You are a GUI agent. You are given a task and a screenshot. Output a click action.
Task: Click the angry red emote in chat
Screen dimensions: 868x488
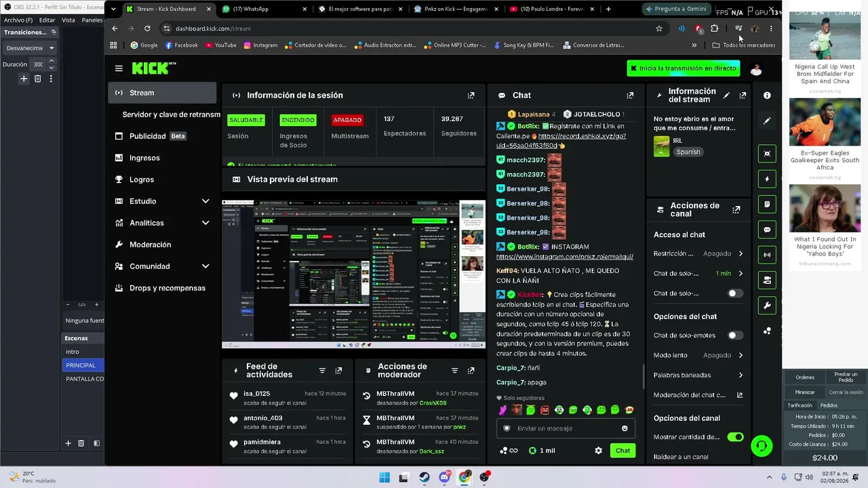coord(545,410)
